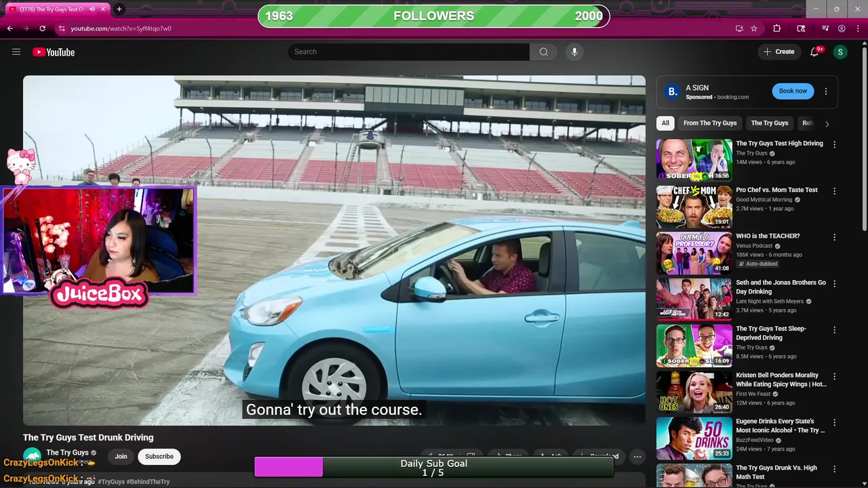The image size is (868, 488).
Task: Click the Good Mythical Morning channel name
Action: click(x=764, y=200)
